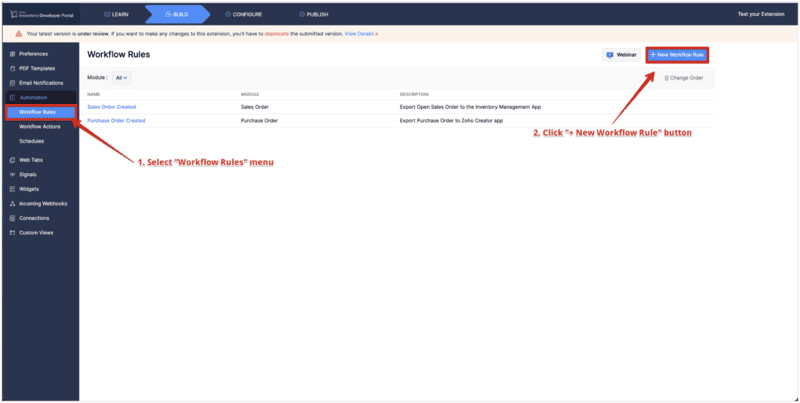Click the Signals sidebar icon

click(x=12, y=174)
